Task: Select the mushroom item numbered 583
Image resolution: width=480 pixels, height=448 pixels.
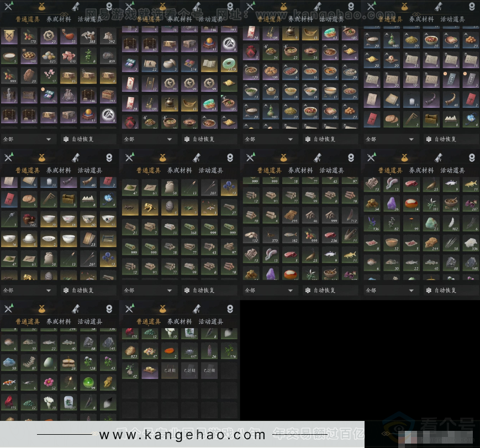Action: click(88, 36)
